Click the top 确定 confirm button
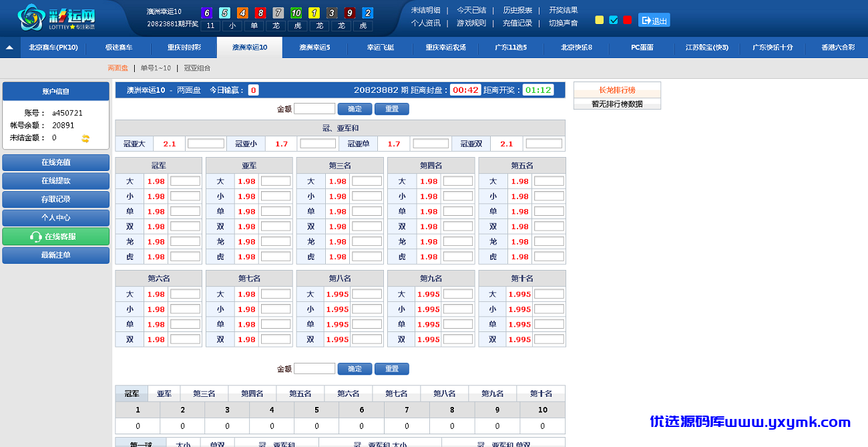The height and width of the screenshot is (447, 868). pyautogui.click(x=355, y=109)
